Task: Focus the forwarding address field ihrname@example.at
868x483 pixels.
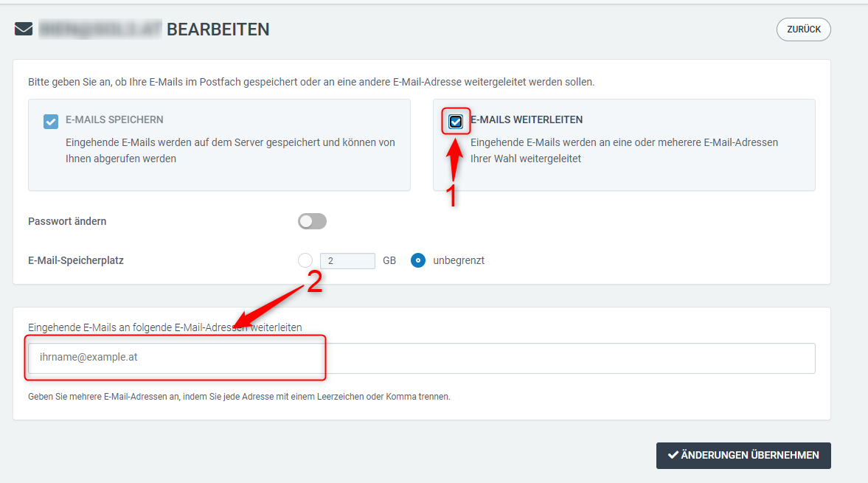Action: point(421,358)
